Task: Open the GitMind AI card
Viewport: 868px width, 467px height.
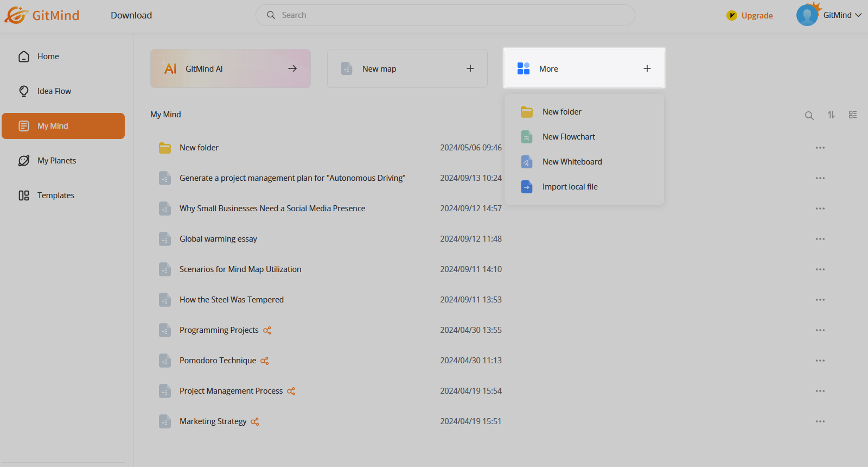Action: [x=231, y=68]
